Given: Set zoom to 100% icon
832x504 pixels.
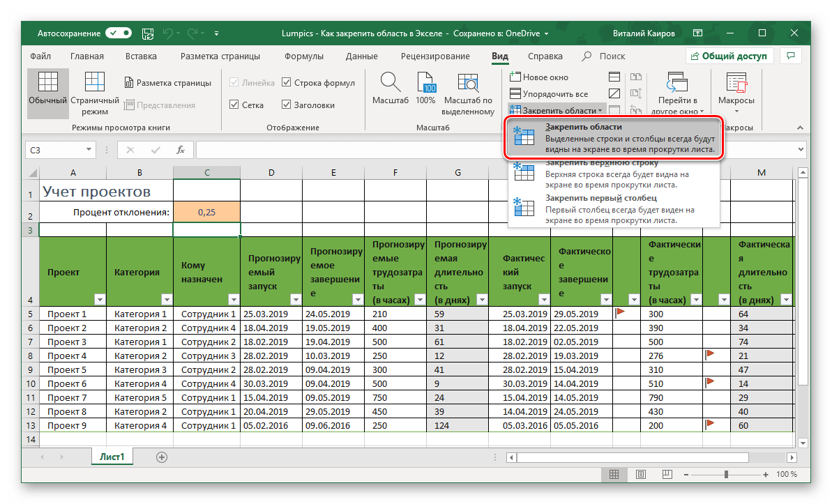Looking at the screenshot, I should 425,82.
